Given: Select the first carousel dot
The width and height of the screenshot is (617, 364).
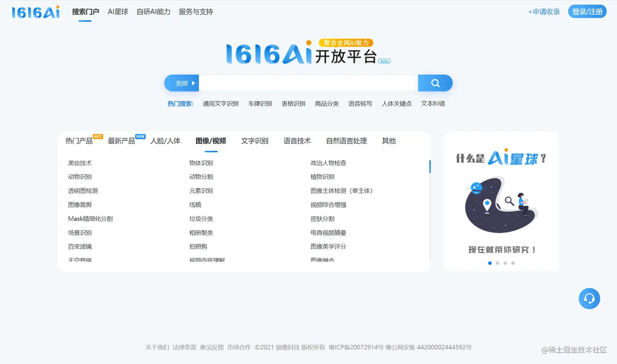Looking at the screenshot, I should point(490,263).
